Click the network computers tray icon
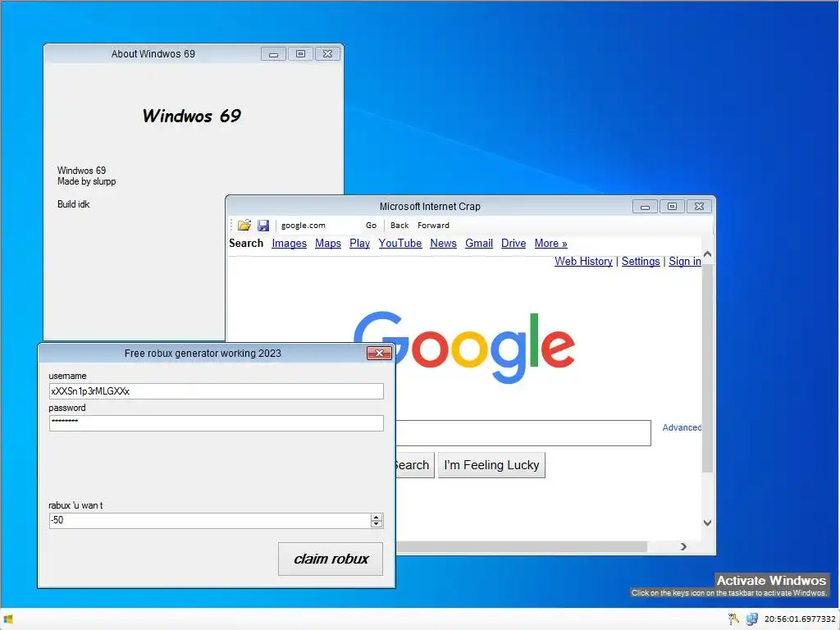The image size is (840, 630). [x=751, y=619]
